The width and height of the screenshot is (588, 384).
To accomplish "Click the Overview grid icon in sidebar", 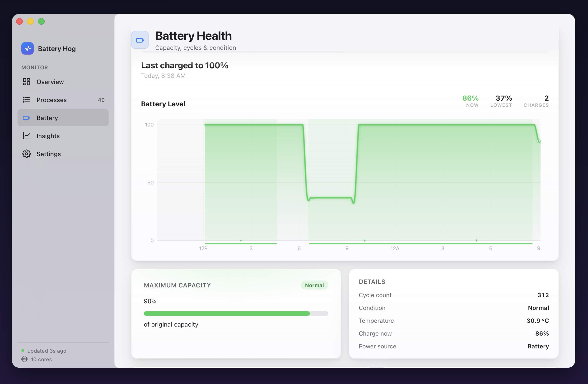I will 26,82.
